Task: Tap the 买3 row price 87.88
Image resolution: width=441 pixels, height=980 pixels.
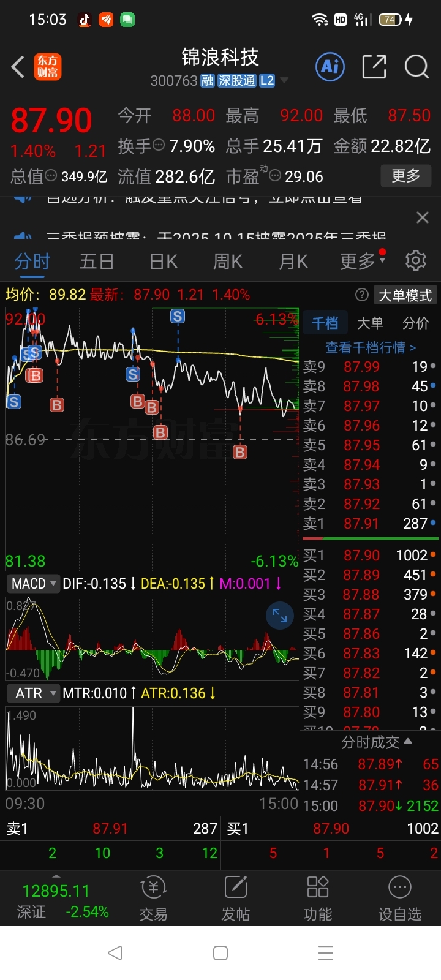Action: [x=360, y=595]
